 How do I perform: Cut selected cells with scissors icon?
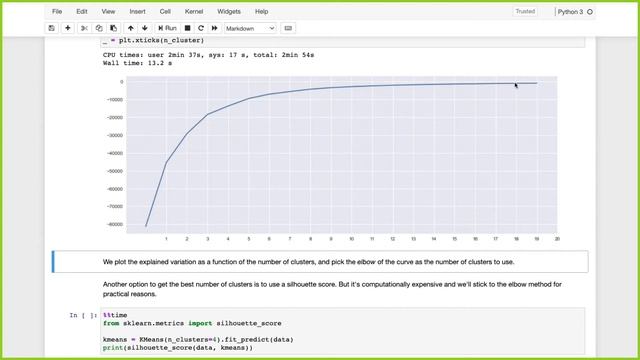click(84, 28)
